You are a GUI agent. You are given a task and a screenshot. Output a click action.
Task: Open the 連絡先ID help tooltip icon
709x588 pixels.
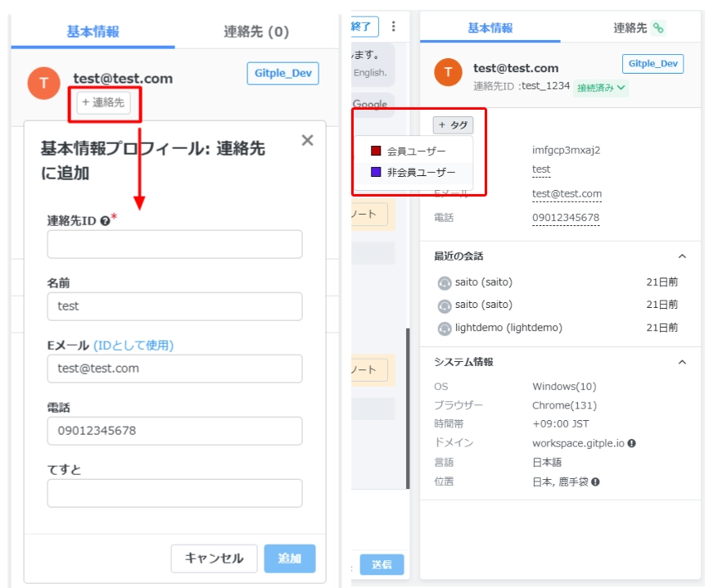point(105,221)
